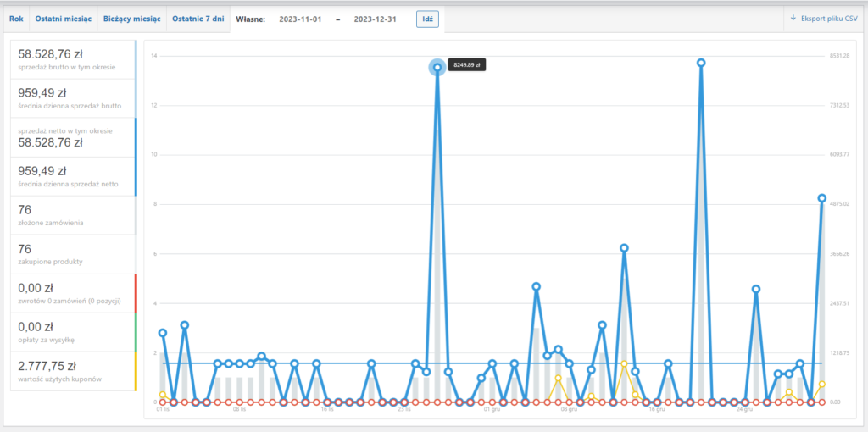Show the Ostatnie 7 dni range
Screen dimensions: 868x432
click(198, 18)
